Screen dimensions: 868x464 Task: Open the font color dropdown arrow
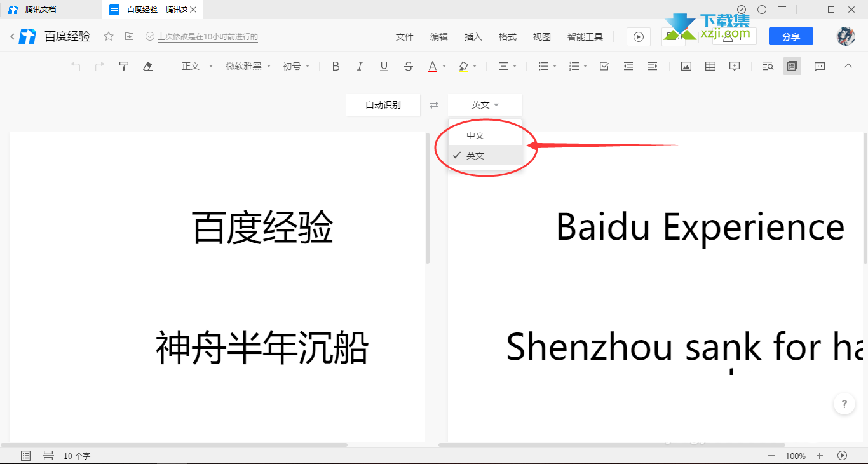point(444,66)
